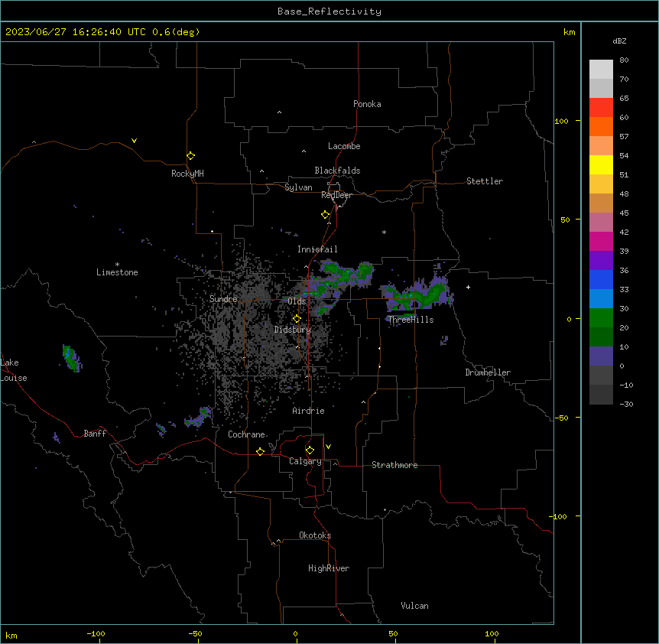The image size is (659, 644).
Task: Click the 48 value on the dBZ legend
Action: point(624,194)
